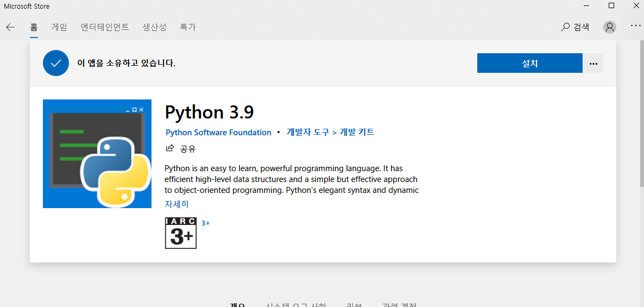Image resolution: width=644 pixels, height=307 pixels.
Task: Switch to the 홈 tab
Action: (34, 28)
